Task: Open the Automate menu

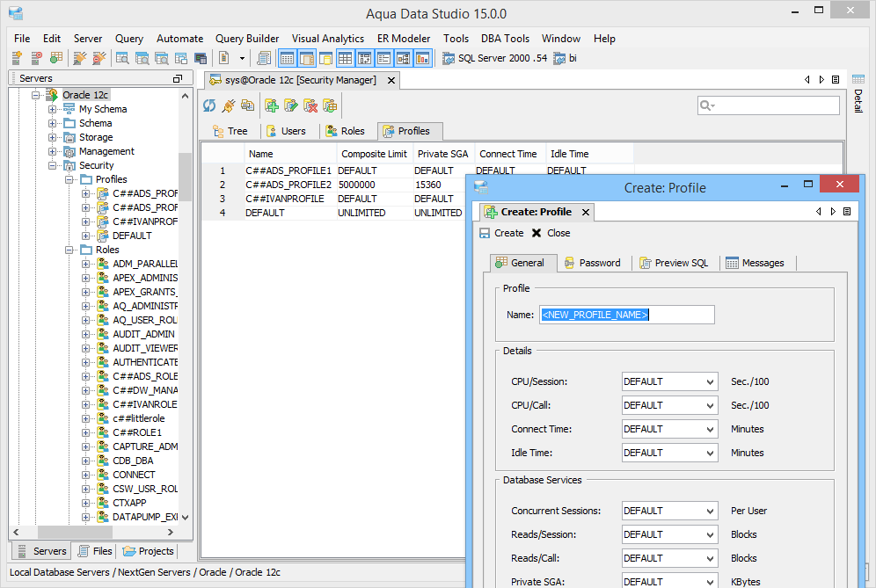Action: coord(180,39)
